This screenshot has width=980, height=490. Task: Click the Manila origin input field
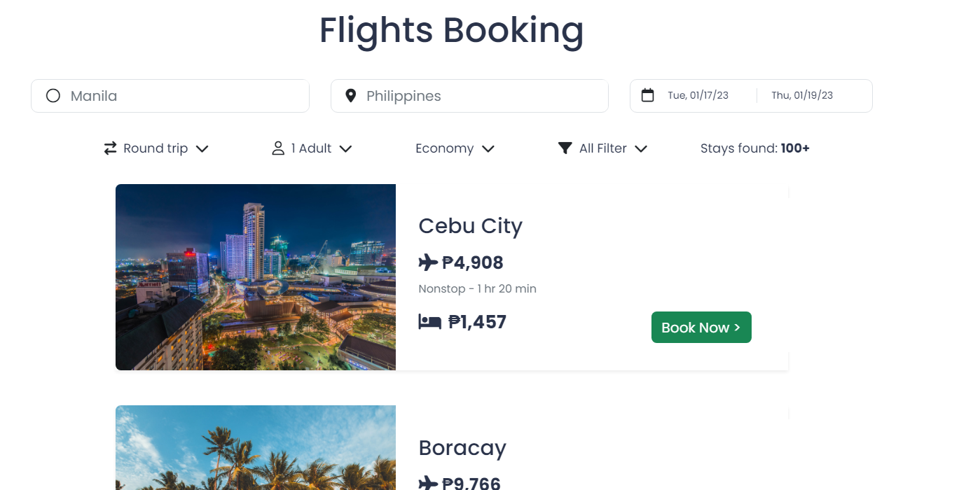(182, 96)
